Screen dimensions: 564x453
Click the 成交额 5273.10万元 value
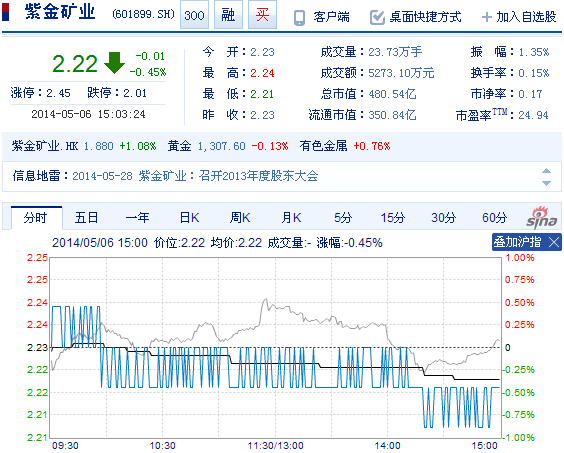tap(401, 73)
